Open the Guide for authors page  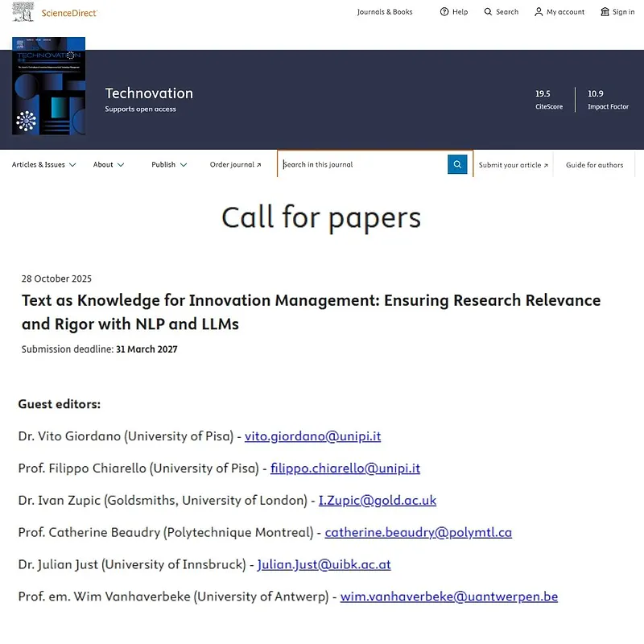(594, 164)
